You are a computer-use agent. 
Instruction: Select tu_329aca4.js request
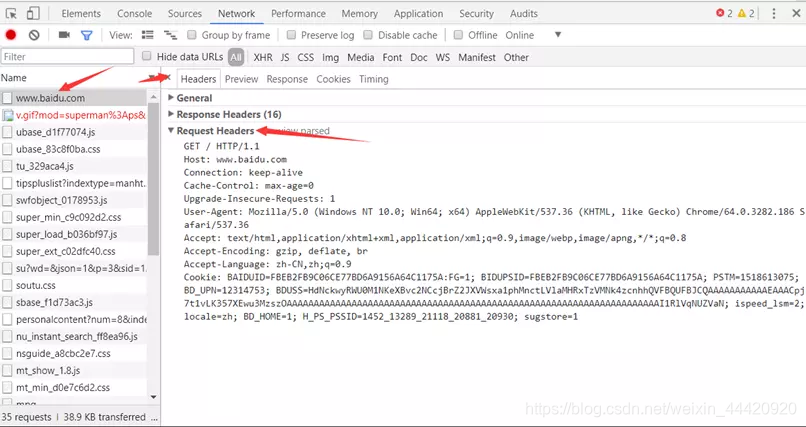(x=74, y=166)
